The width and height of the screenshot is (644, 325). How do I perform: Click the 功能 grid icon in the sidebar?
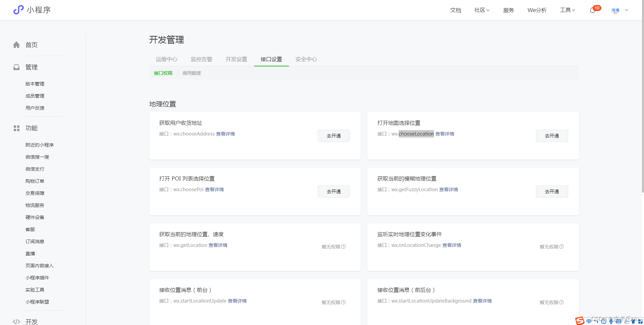pyautogui.click(x=16, y=128)
